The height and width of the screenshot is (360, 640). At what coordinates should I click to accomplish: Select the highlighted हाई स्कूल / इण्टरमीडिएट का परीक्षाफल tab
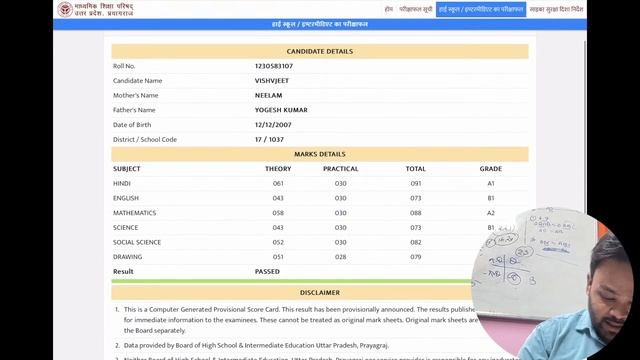481,9
